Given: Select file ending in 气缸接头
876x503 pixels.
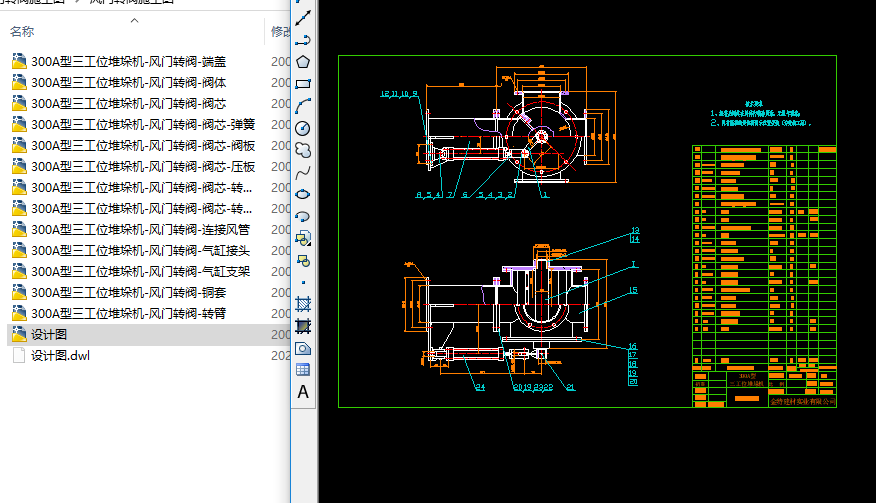Looking at the screenshot, I should (x=140, y=250).
